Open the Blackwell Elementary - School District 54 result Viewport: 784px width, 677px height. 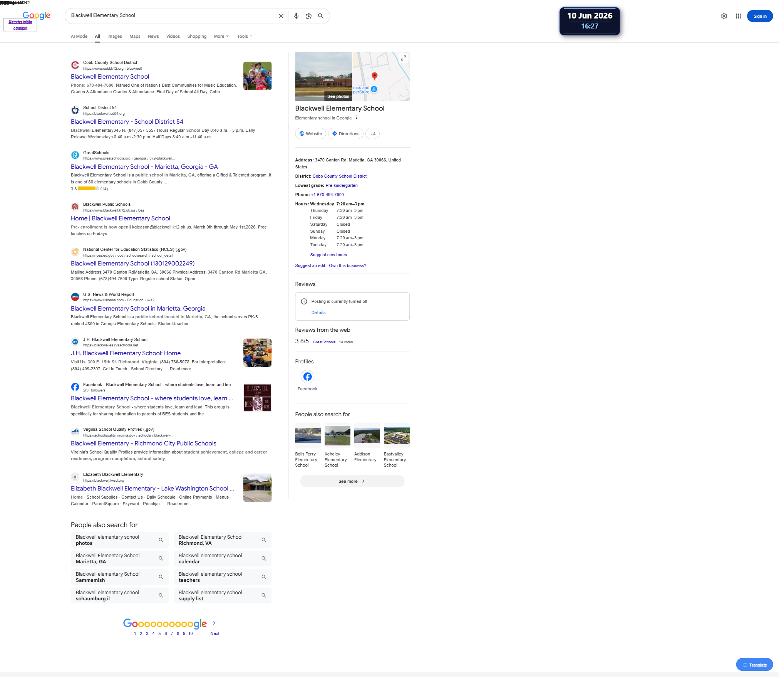point(127,122)
